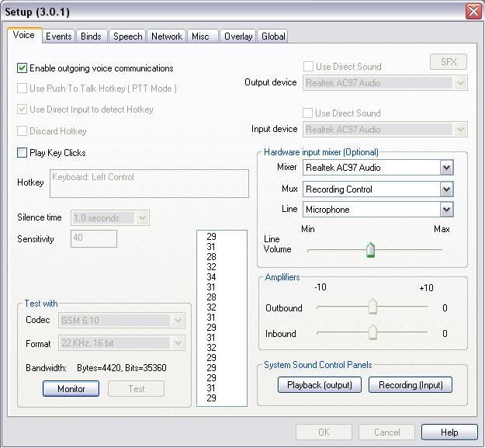Switch to the Global tab

pyautogui.click(x=273, y=36)
